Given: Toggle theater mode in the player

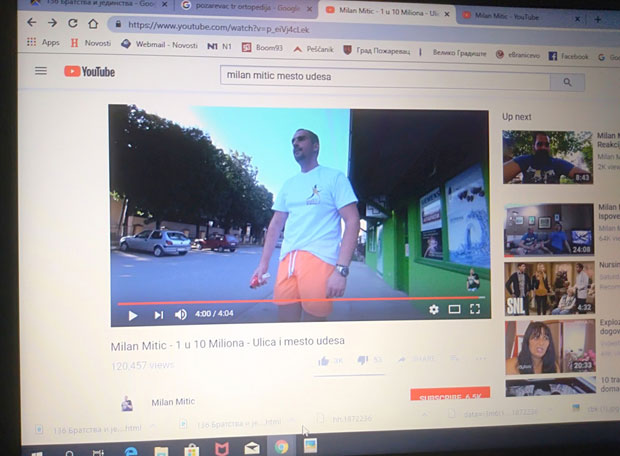Looking at the screenshot, I should 454,310.
